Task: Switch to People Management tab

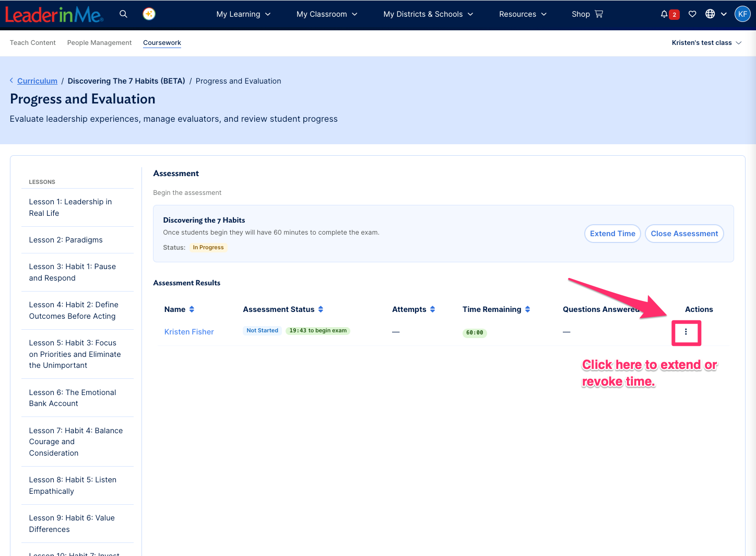Action: [99, 43]
